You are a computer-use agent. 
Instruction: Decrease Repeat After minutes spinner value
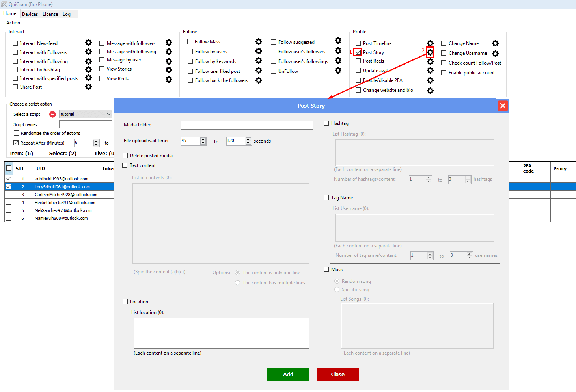[x=96, y=145]
